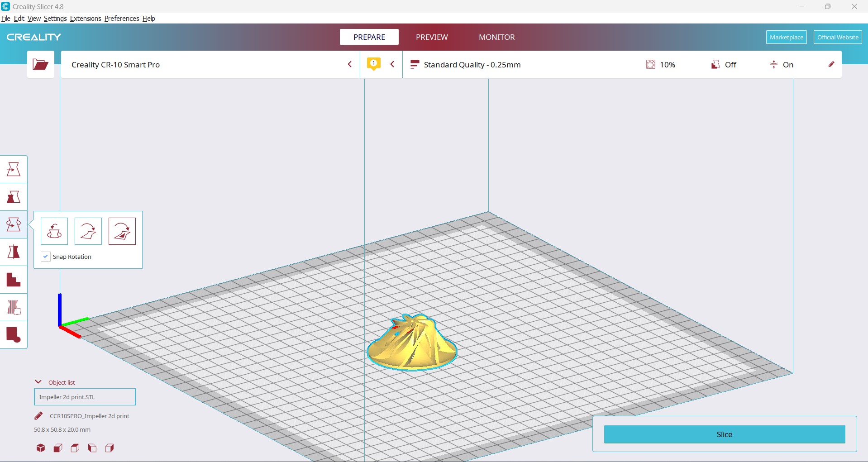The height and width of the screenshot is (462, 868).
Task: Edit print settings with pencil icon
Action: 831,64
